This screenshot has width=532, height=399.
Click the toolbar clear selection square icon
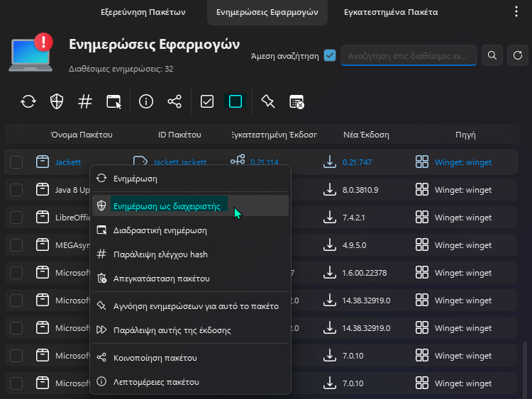point(235,101)
